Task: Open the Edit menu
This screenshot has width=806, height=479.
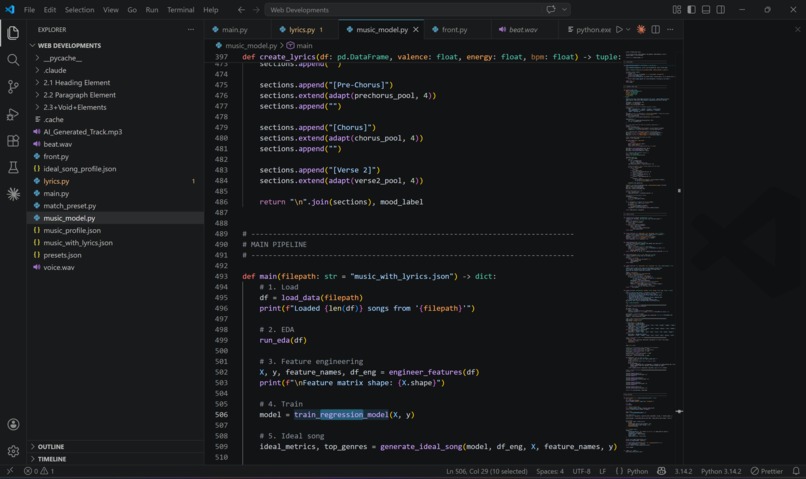Action: click(50, 10)
